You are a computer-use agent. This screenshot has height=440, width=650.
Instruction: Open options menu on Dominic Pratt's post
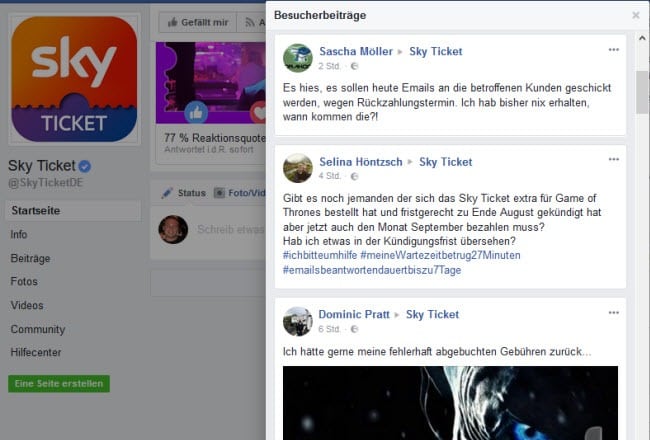pos(614,313)
